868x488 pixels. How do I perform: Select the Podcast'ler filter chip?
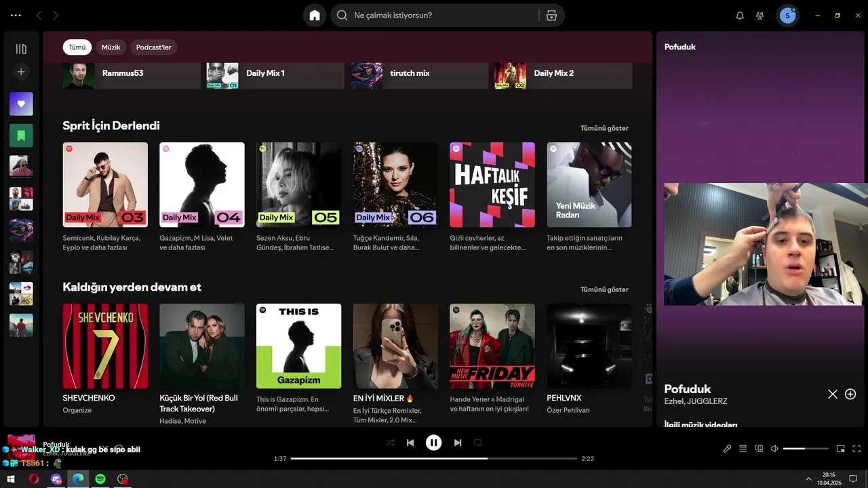tap(153, 47)
